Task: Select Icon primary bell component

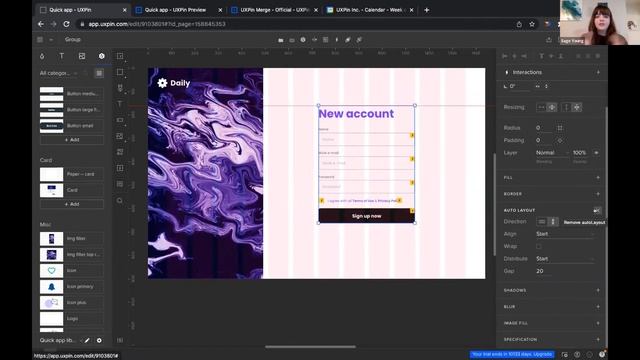Action: point(71,287)
